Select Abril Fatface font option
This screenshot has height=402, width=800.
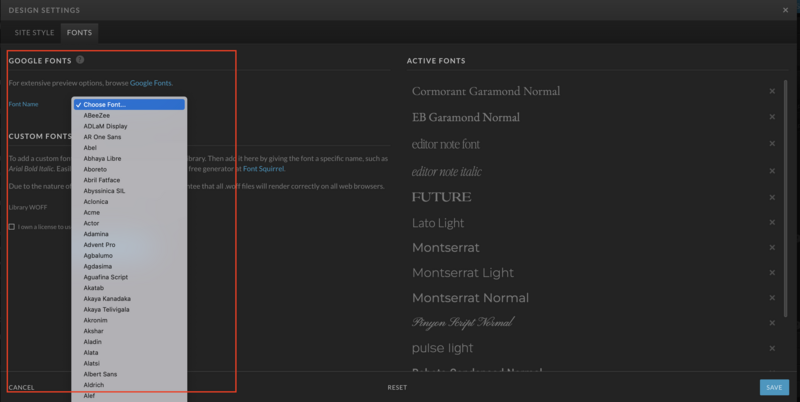pyautogui.click(x=129, y=180)
